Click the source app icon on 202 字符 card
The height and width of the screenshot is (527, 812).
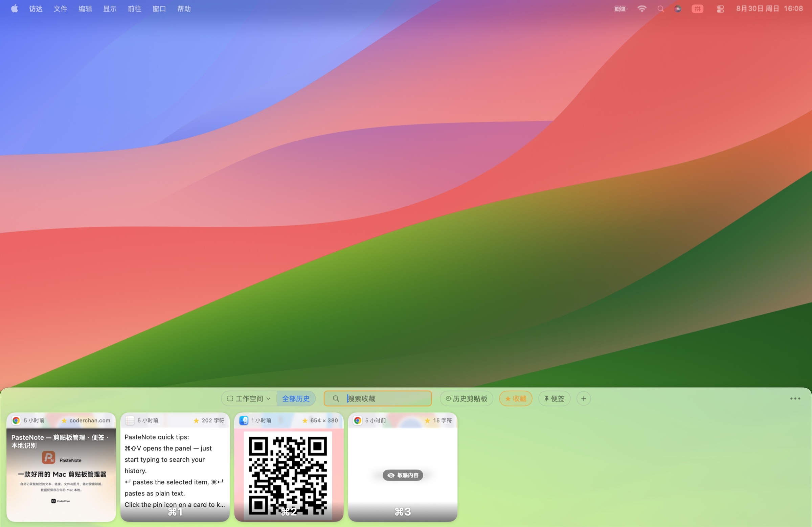coord(130,420)
